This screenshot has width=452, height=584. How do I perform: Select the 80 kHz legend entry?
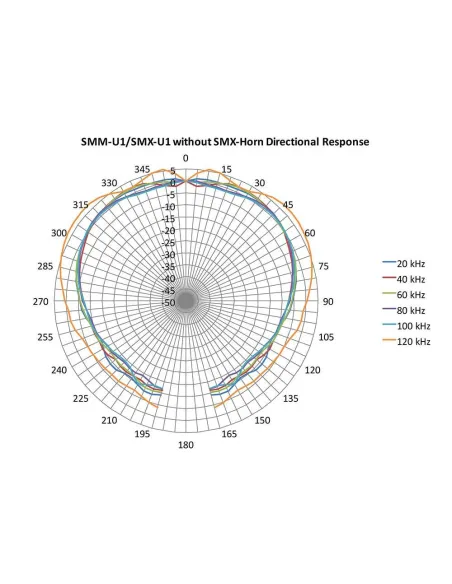(x=404, y=311)
